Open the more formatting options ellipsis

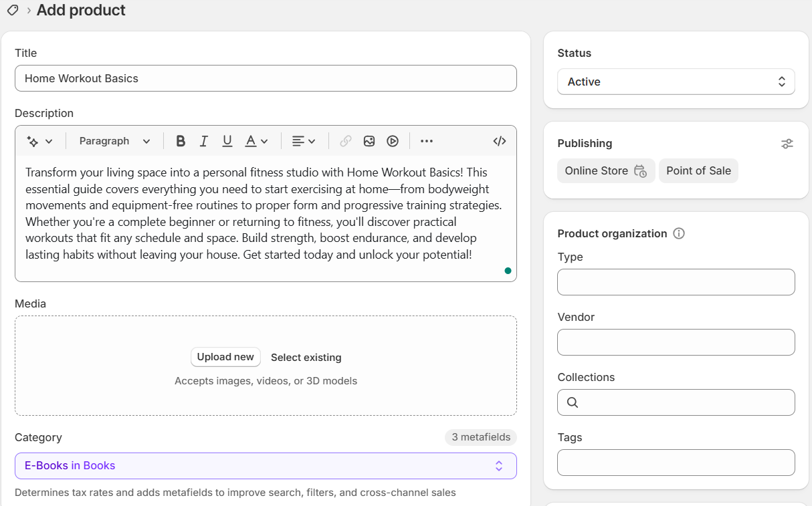(427, 141)
